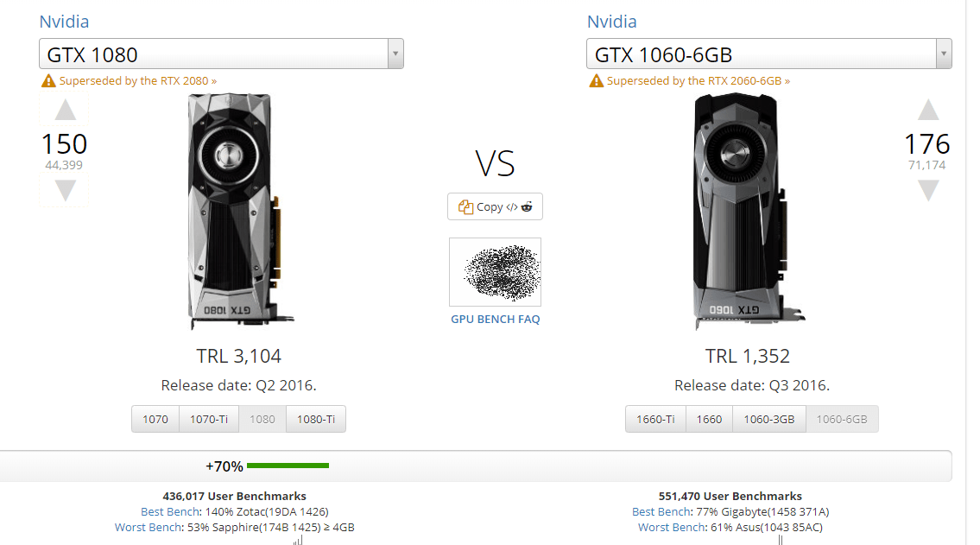The height and width of the screenshot is (545, 980).
Task: Upvote the GTX 1080 card
Action: (x=66, y=111)
